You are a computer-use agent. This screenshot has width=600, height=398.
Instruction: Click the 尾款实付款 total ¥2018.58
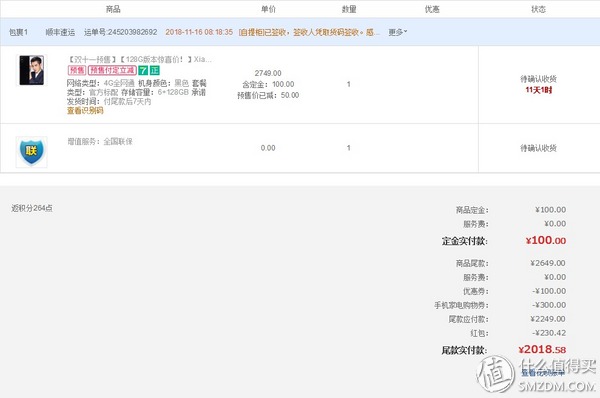coord(542,349)
